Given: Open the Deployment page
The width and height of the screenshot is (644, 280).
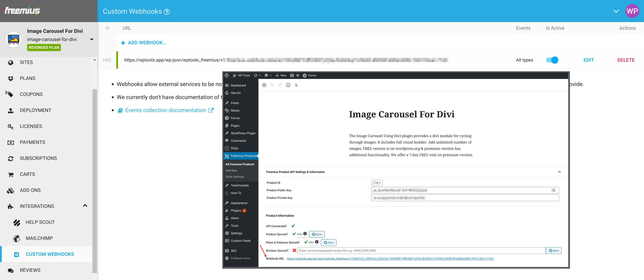Looking at the screenshot, I should coord(35,110).
